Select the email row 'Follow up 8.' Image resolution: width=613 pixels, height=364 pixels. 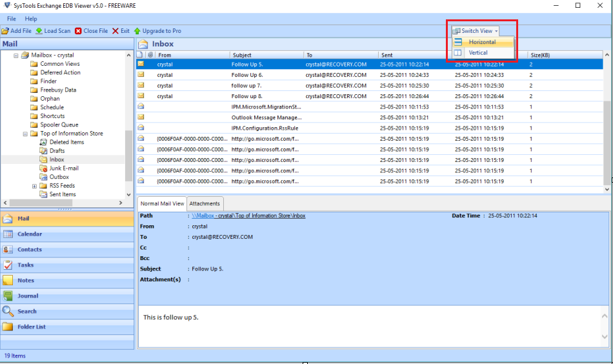[x=370, y=96]
